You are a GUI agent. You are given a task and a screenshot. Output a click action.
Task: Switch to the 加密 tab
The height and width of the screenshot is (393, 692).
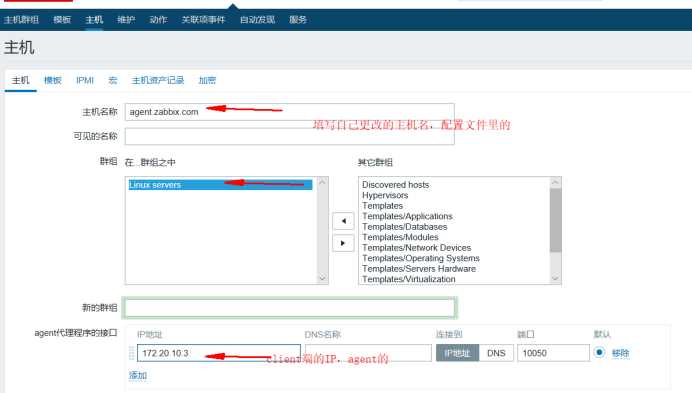pyautogui.click(x=207, y=80)
